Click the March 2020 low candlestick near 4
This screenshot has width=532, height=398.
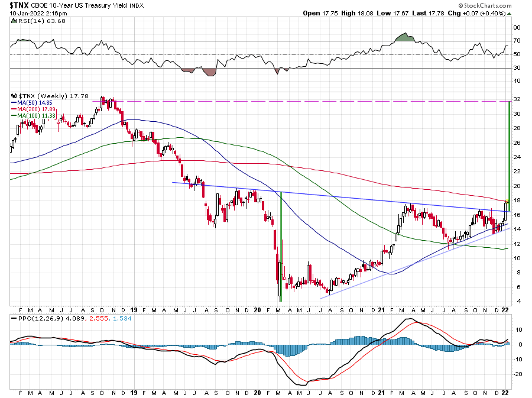280,281
